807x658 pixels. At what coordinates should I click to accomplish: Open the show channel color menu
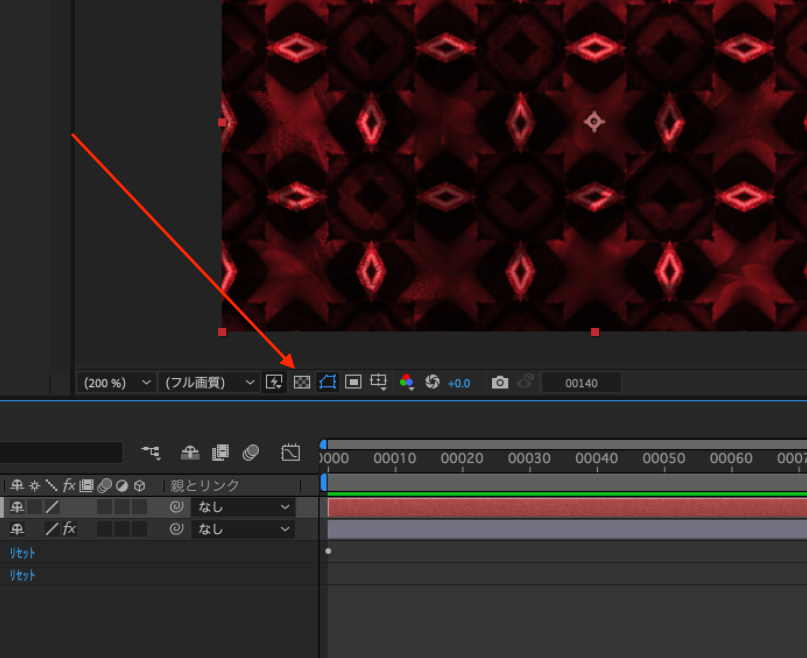[406, 382]
